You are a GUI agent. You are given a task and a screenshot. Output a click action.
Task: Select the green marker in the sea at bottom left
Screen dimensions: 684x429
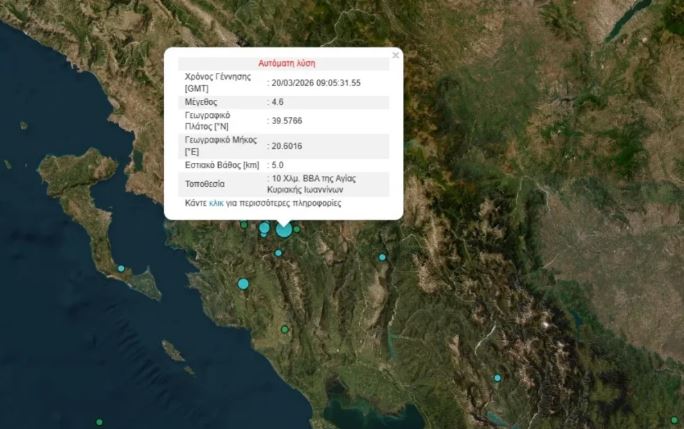99,421
